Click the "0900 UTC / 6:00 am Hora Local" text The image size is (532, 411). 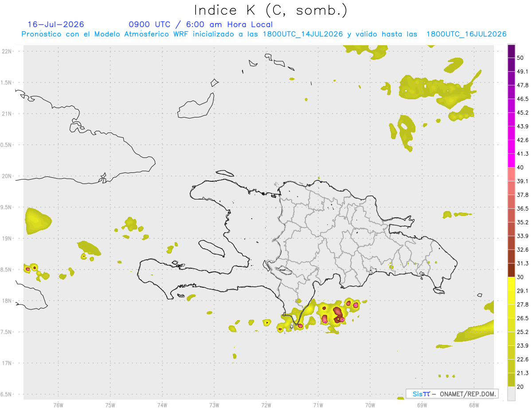point(200,24)
